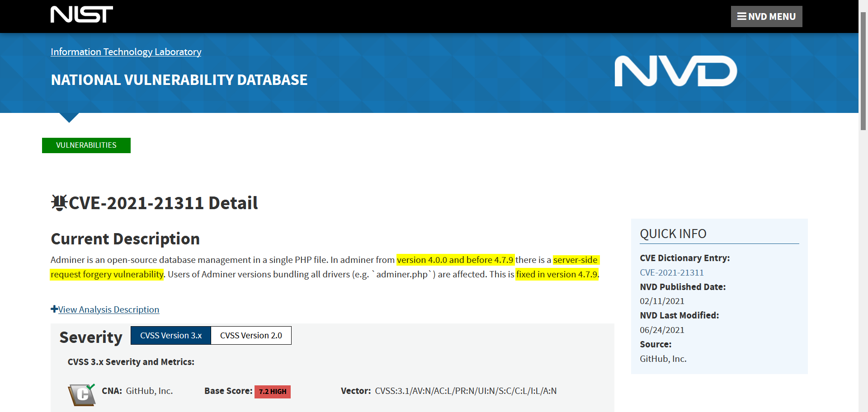Click the NVD logo in the header
Image resolution: width=868 pixels, height=412 pixels.
[x=675, y=70]
